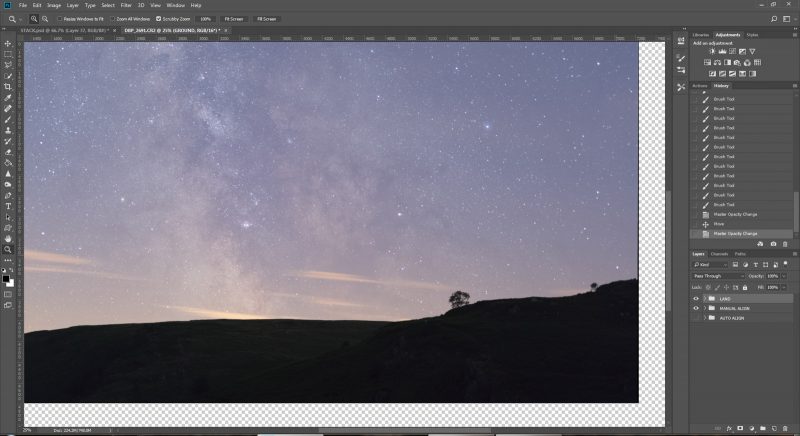The image size is (800, 436).
Task: Delete current history state with trash icon
Action: 785,244
